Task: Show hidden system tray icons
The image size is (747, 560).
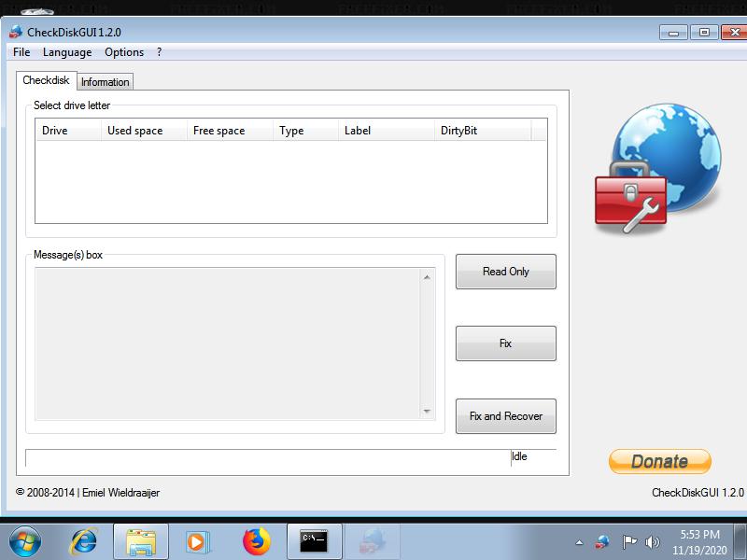Action: click(x=579, y=542)
